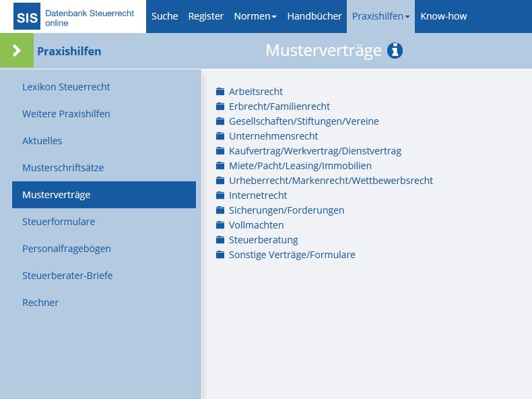Click the SIS logo icon
The image size is (532, 399).
[27, 16]
